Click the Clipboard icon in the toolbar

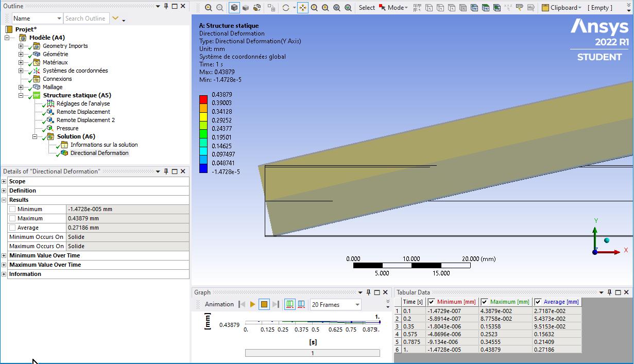pos(545,8)
